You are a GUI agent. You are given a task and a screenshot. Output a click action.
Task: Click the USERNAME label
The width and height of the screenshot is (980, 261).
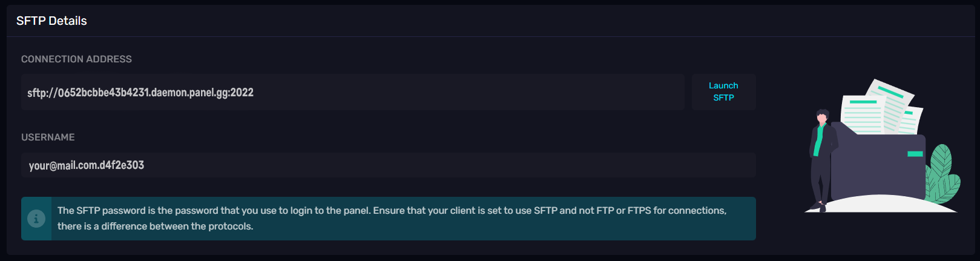48,137
